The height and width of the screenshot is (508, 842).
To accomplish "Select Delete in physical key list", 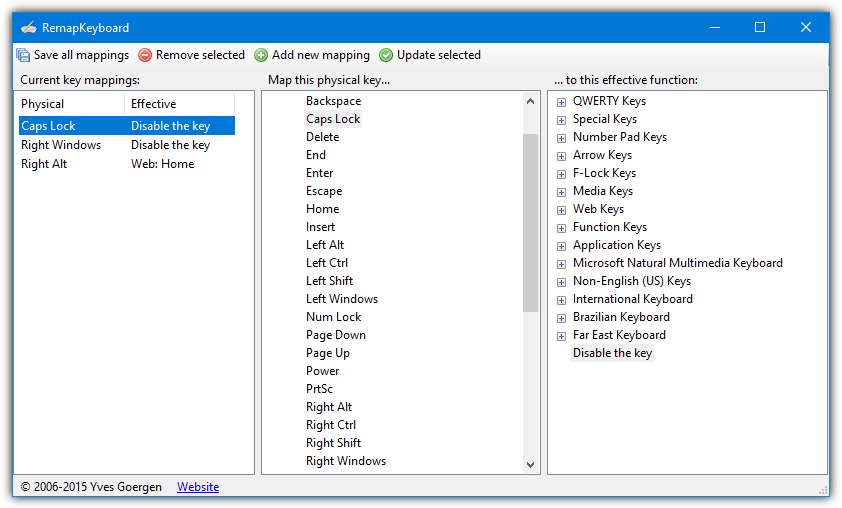I will tap(323, 137).
